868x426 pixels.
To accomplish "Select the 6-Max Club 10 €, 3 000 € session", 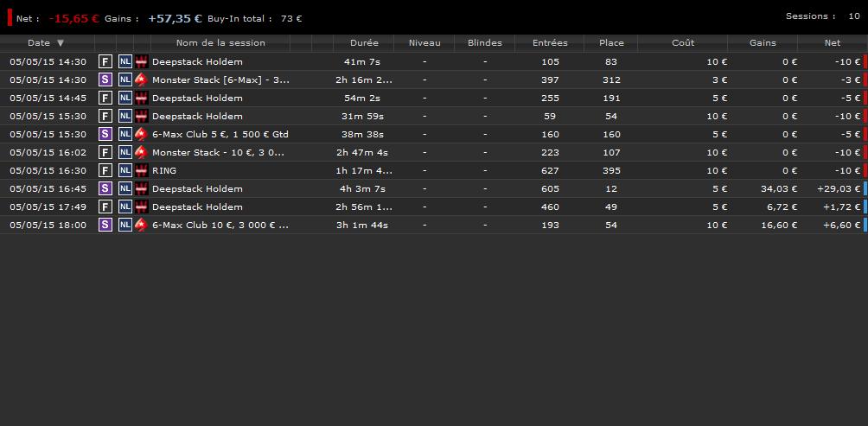I will (220, 225).
